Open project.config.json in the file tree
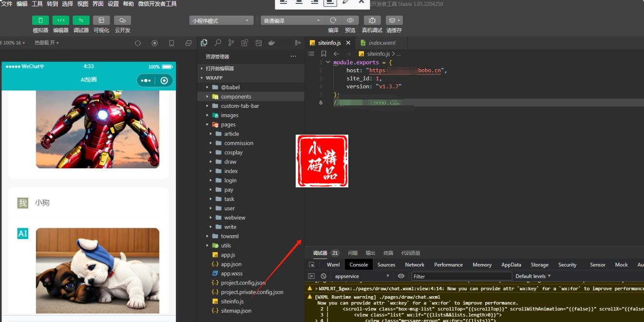This screenshot has width=644, height=322. pos(251,283)
